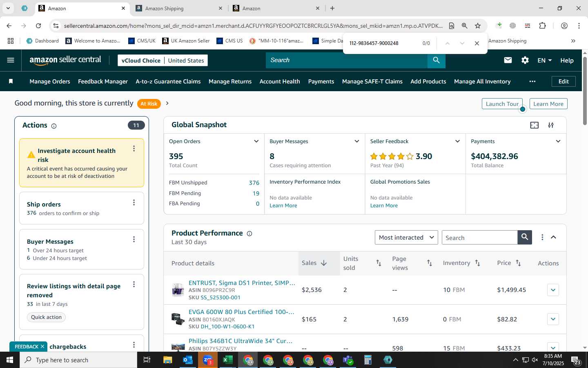588x368 pixels.
Task: Click the Windows Start button
Action: coord(10,360)
